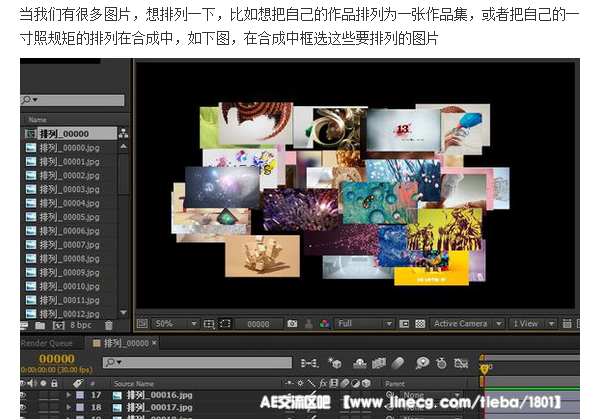Take a snapshot with the camera icon
Screen dimensions: 596x419
coord(292,324)
